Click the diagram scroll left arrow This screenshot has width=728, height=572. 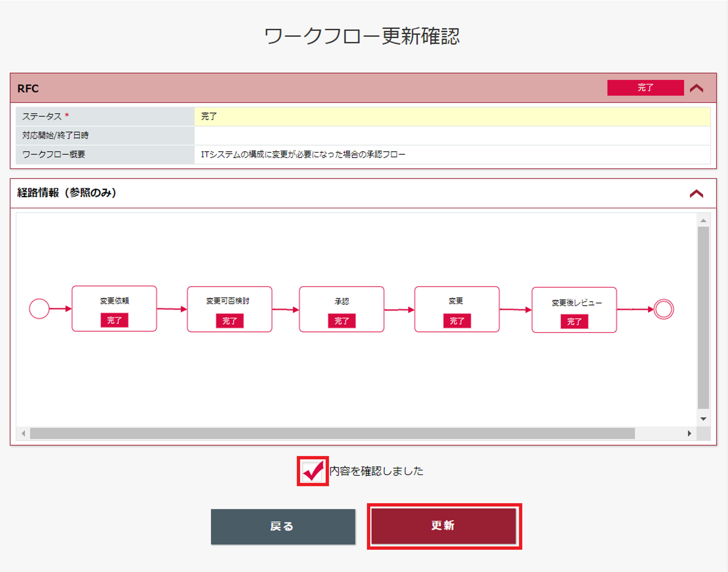pos(23,433)
